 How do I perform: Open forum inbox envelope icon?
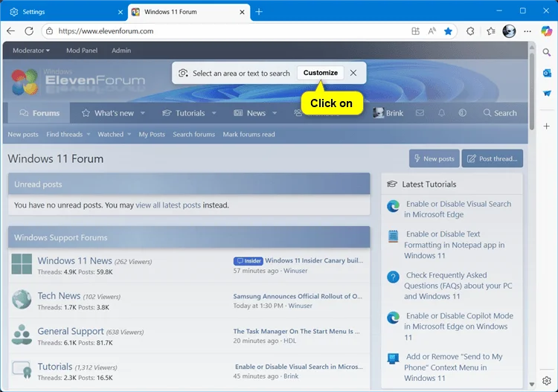[420, 113]
